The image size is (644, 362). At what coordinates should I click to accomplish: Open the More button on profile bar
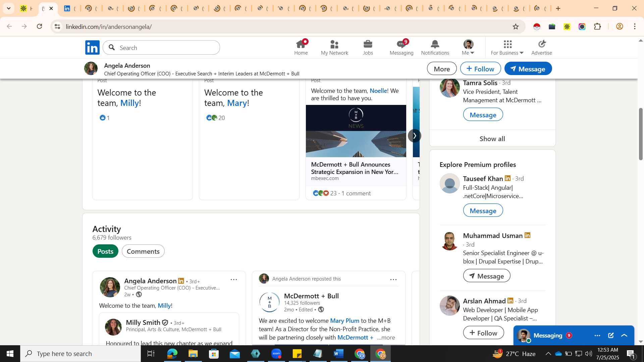pos(442,69)
